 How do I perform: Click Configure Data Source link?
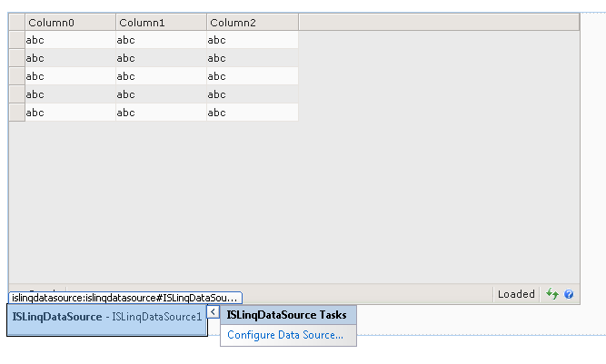pos(285,335)
